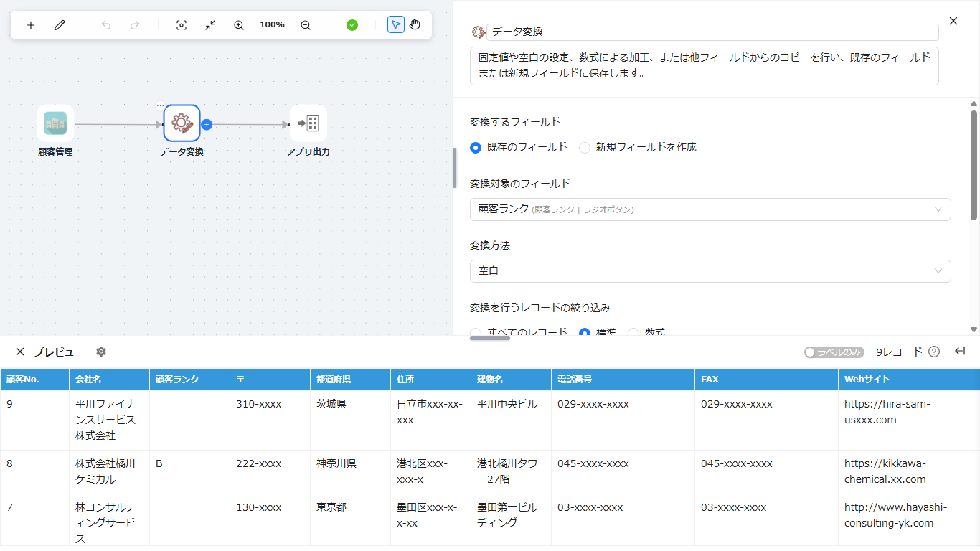The height and width of the screenshot is (551, 980).
Task: Click FAX column header
Action: pos(766,380)
